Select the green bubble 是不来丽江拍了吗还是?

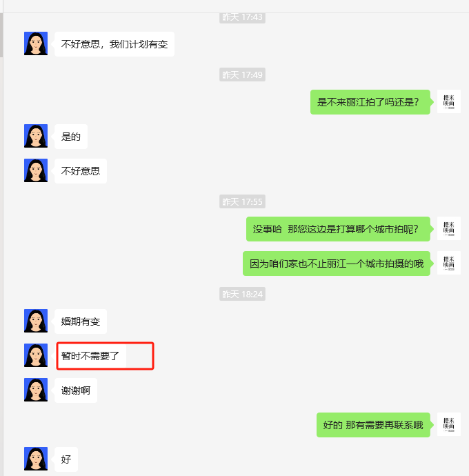tap(370, 102)
